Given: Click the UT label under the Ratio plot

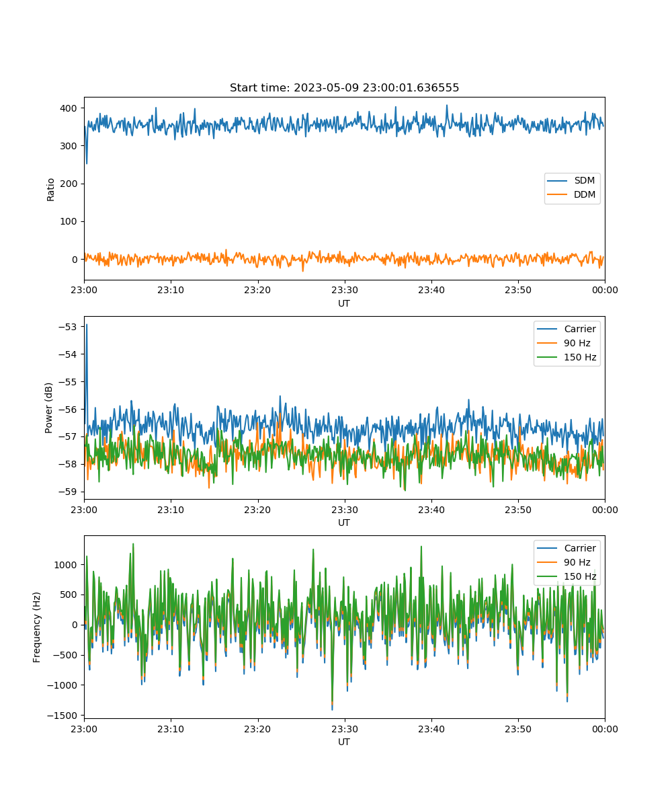Looking at the screenshot, I should tap(344, 303).
